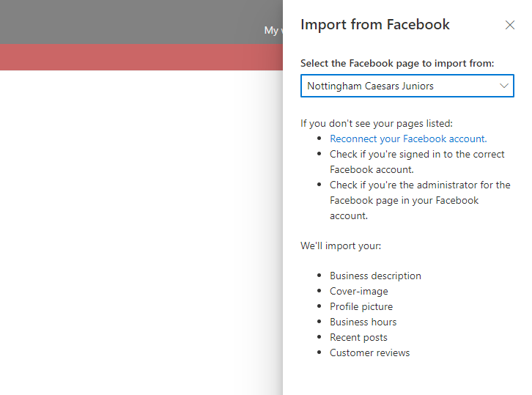Click the 'Business hours' list item
This screenshot has height=395, width=532.
pyautogui.click(x=363, y=322)
